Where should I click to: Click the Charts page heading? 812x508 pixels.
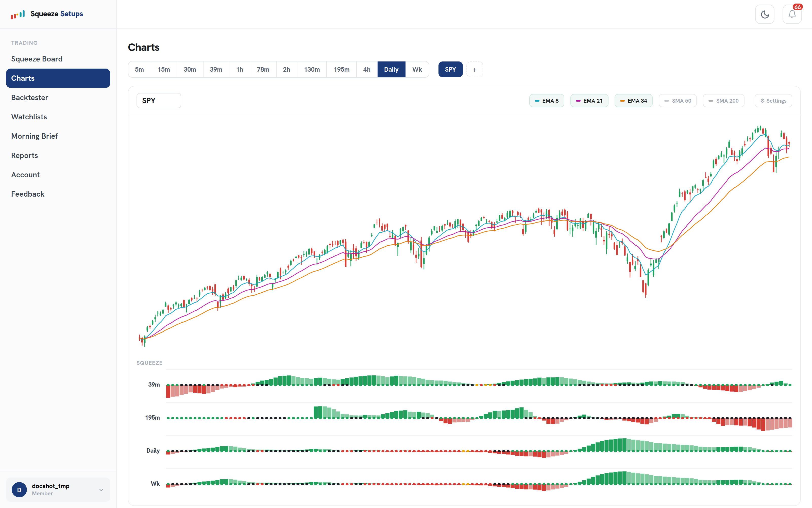coord(144,47)
